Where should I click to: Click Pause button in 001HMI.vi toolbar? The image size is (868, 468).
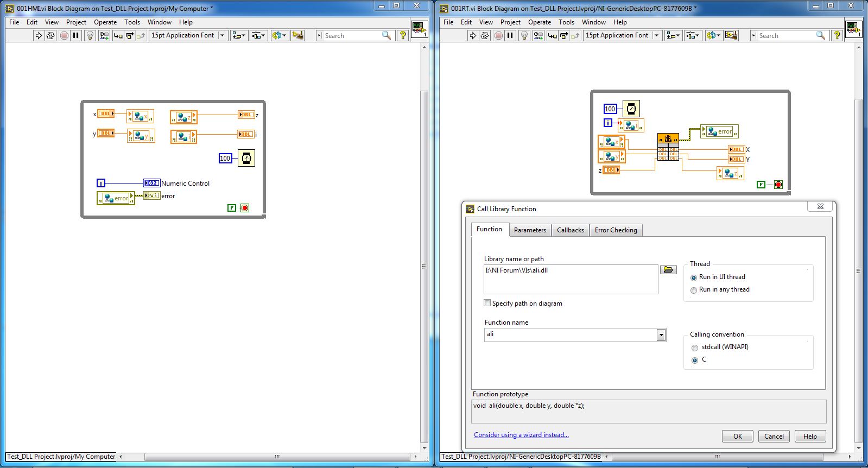point(76,35)
